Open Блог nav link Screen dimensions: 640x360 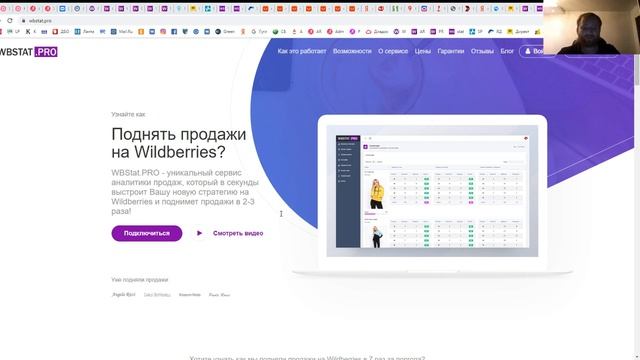507,51
